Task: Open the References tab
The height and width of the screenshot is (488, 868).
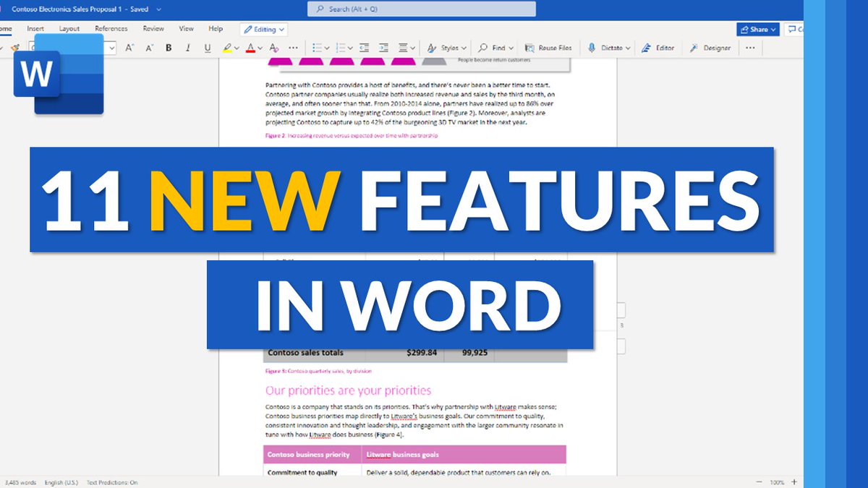Action: pyautogui.click(x=111, y=29)
